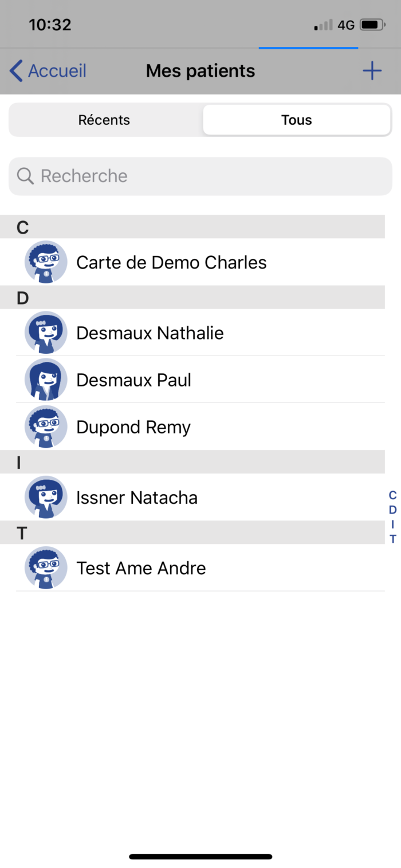Jump to letter C in index
The width and height of the screenshot is (401, 868).
point(392,495)
